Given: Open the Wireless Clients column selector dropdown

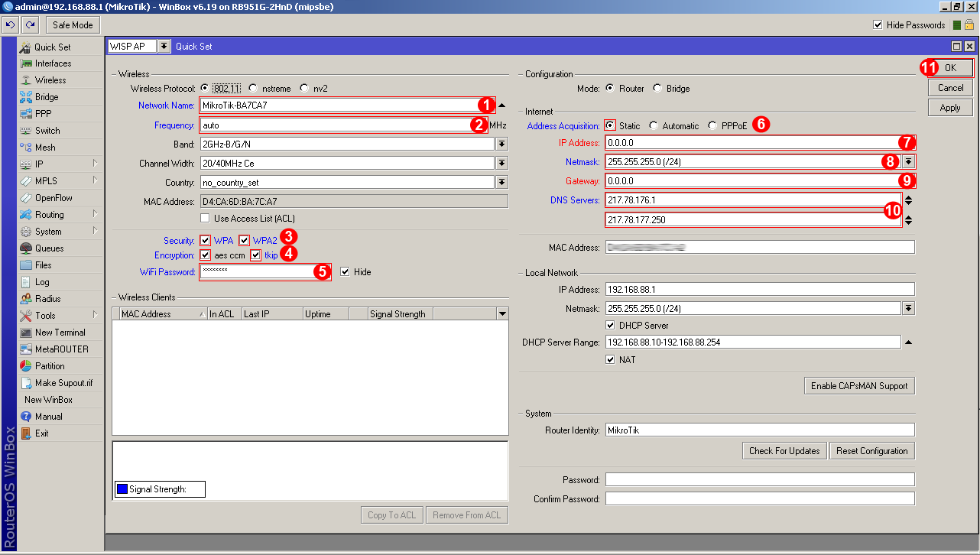Looking at the screenshot, I should [x=502, y=313].
